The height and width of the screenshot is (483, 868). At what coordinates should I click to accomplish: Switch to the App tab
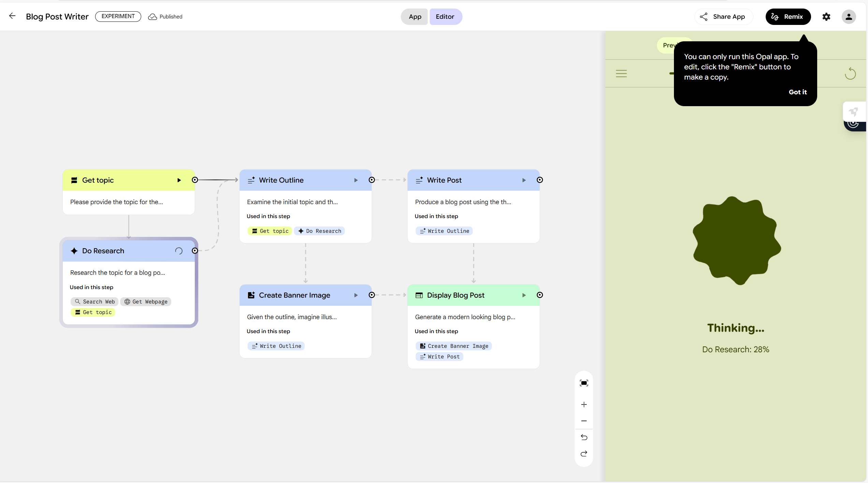415,17
